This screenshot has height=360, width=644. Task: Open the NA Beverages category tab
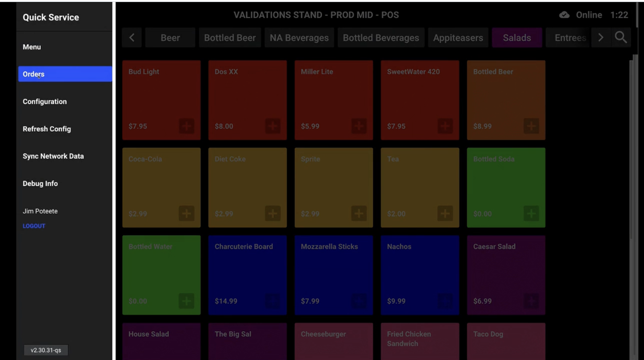299,37
